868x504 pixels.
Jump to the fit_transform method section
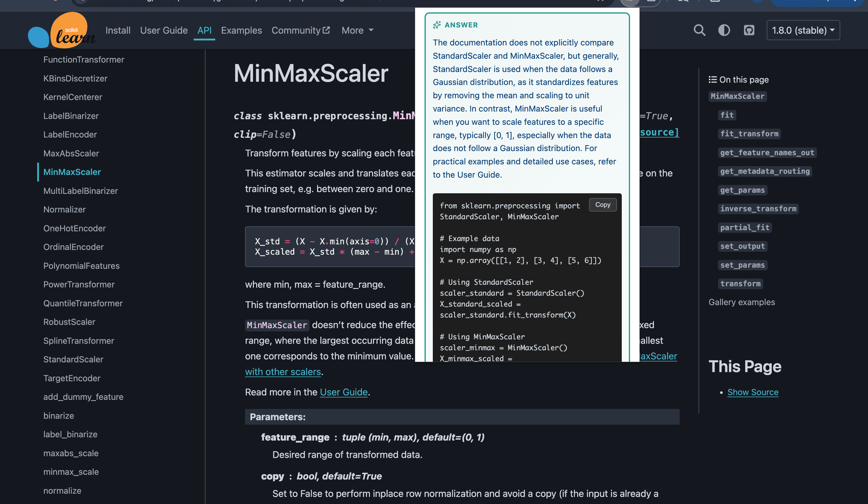click(749, 134)
